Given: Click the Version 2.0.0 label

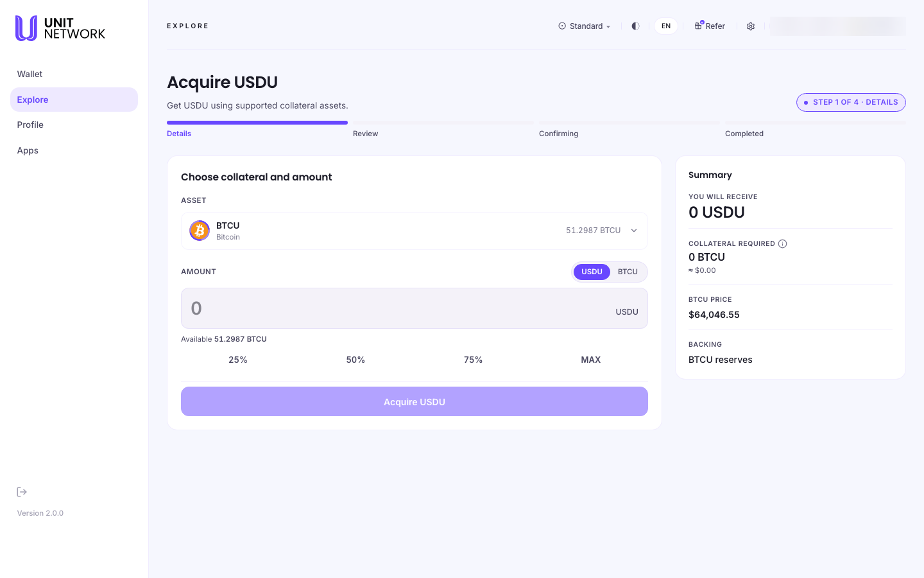Looking at the screenshot, I should 40,513.
